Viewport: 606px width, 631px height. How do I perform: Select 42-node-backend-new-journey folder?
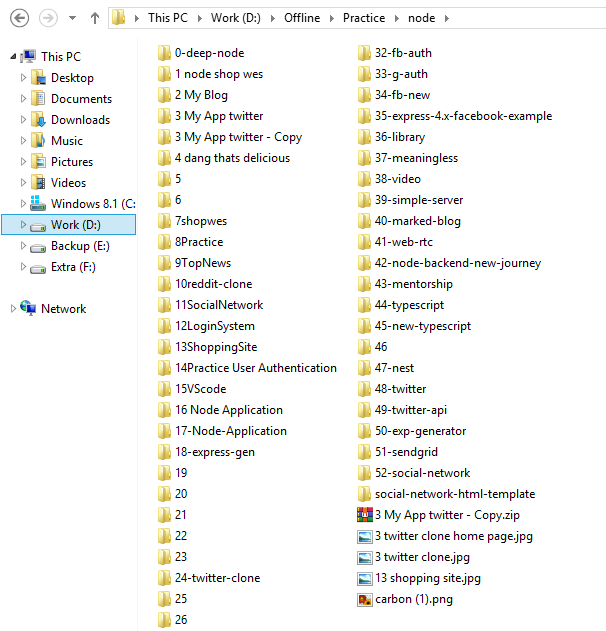[458, 263]
